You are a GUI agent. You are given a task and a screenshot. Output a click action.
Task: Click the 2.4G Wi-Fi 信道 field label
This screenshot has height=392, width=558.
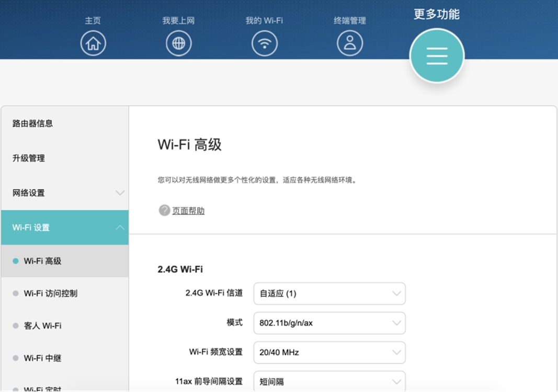coord(214,293)
